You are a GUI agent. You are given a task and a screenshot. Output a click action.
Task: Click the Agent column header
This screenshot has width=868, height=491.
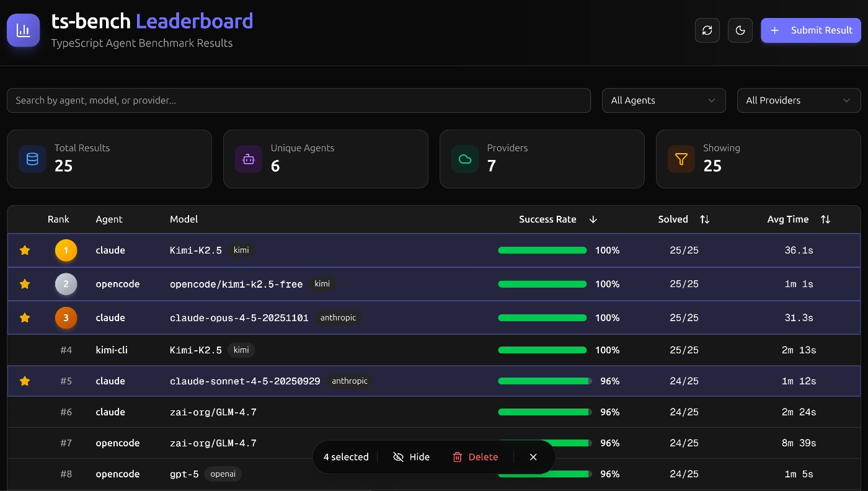pyautogui.click(x=109, y=219)
